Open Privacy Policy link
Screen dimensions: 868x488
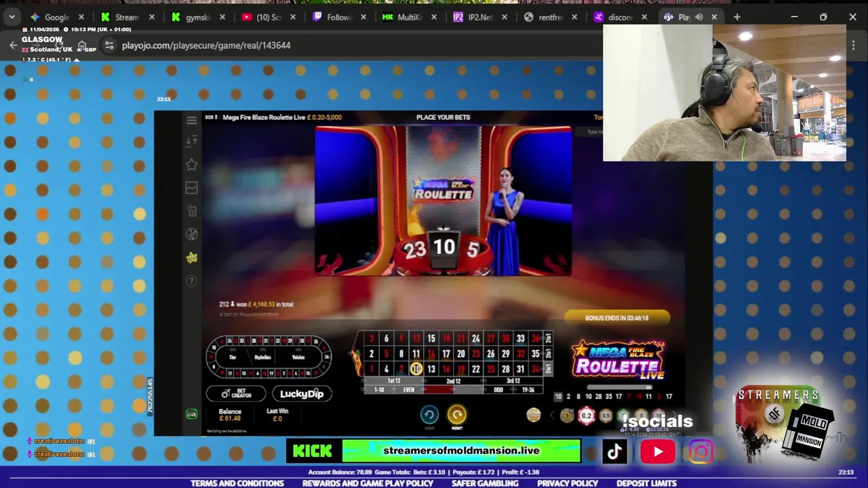[568, 483]
